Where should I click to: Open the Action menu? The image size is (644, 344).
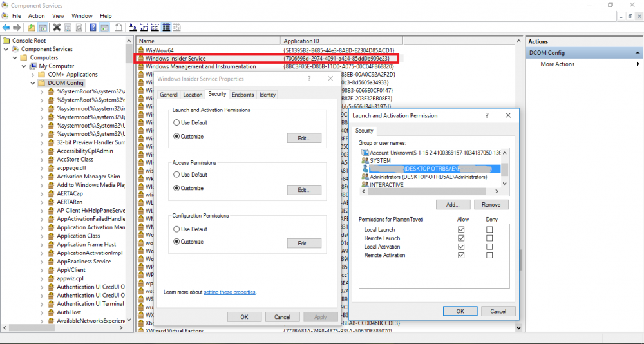(36, 16)
